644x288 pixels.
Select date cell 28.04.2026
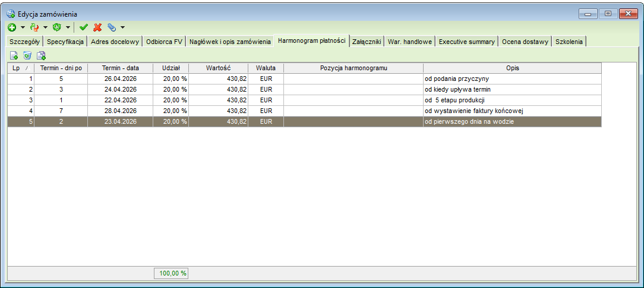(121, 111)
